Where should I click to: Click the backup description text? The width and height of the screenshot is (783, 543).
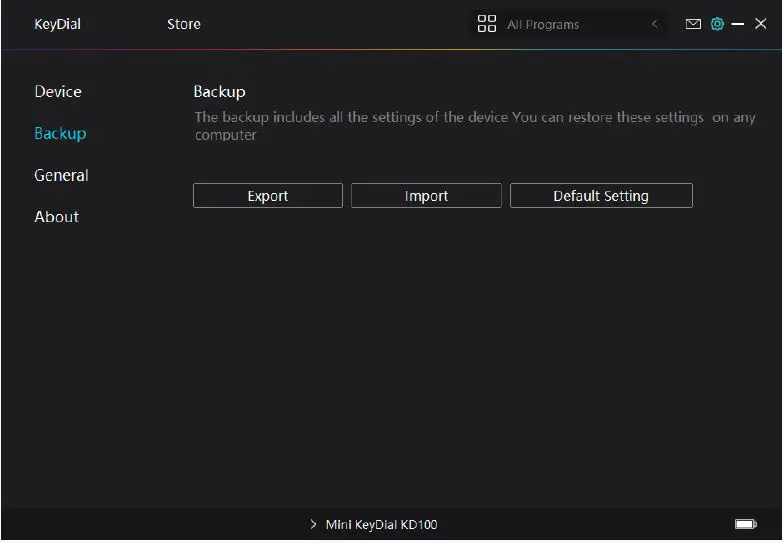[474, 126]
